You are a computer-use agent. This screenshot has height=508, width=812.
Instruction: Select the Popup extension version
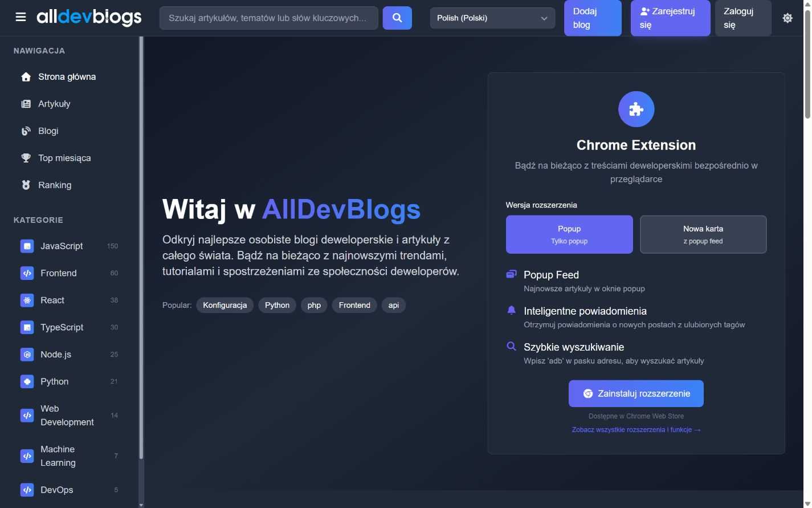coord(569,234)
